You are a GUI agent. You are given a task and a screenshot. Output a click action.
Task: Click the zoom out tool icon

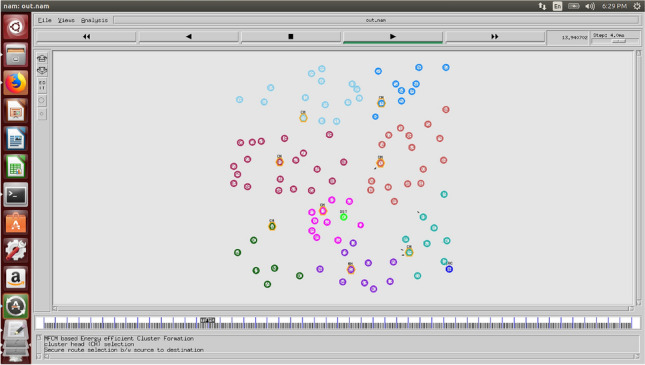42,71
